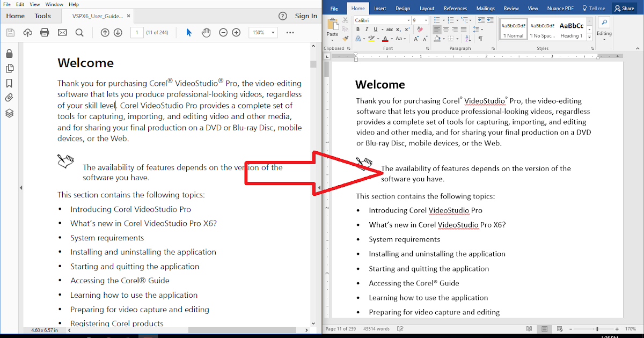Click the Tell me search box in Word
This screenshot has width=644, height=338.
tap(594, 9)
